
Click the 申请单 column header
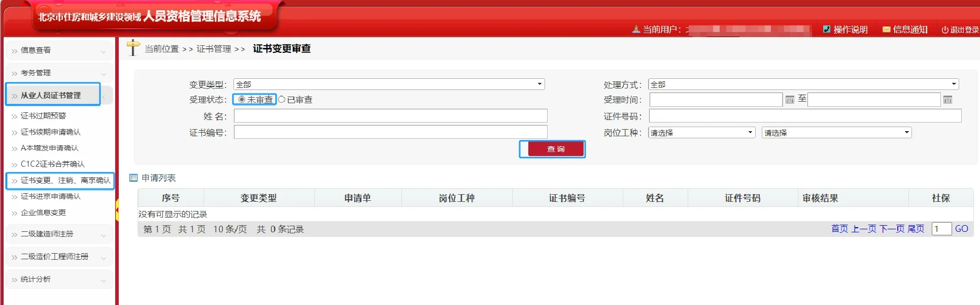click(x=358, y=198)
